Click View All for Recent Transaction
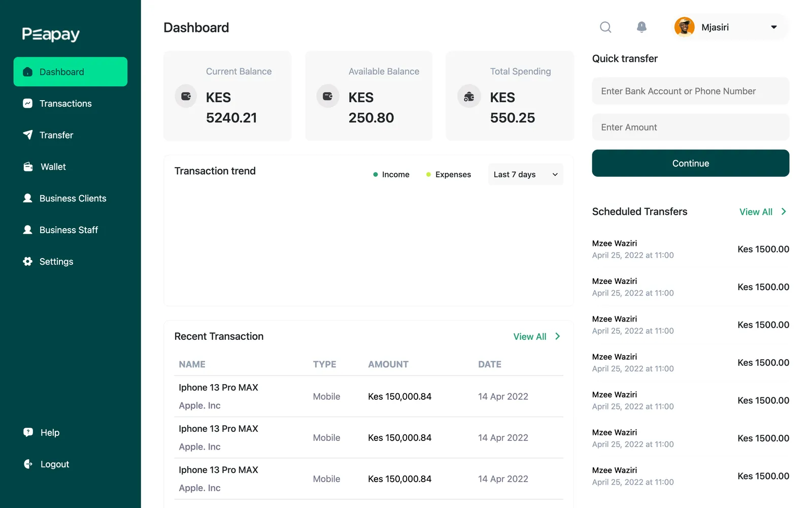Image resolution: width=812 pixels, height=508 pixels. pos(529,336)
